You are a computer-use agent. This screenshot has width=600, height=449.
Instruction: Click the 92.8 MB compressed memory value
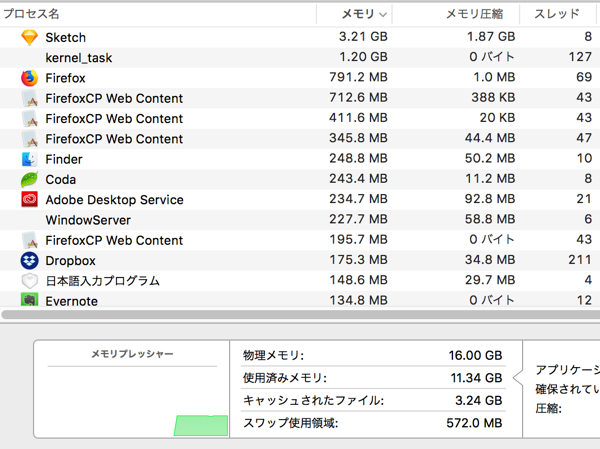pos(490,199)
